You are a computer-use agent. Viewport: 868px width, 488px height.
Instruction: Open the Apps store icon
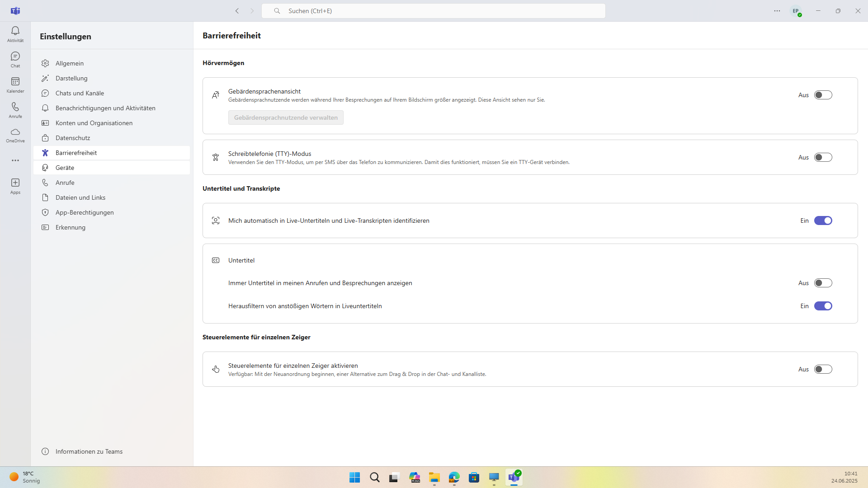pyautogui.click(x=15, y=186)
